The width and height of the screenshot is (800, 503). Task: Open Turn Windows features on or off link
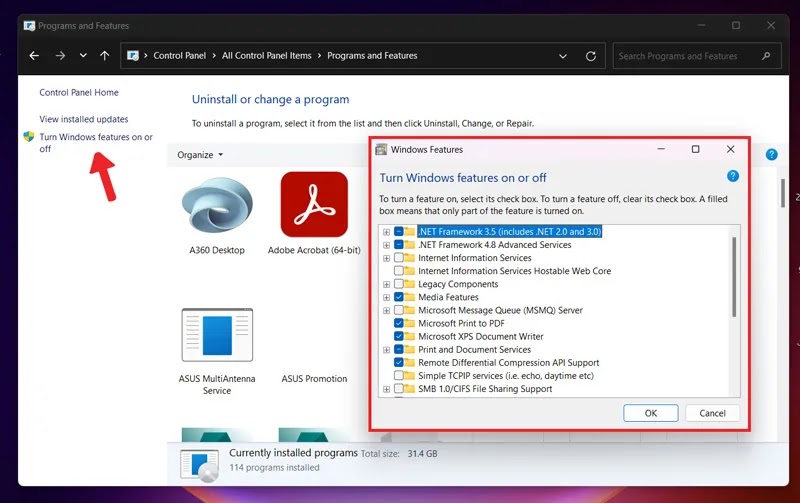pyautogui.click(x=96, y=143)
